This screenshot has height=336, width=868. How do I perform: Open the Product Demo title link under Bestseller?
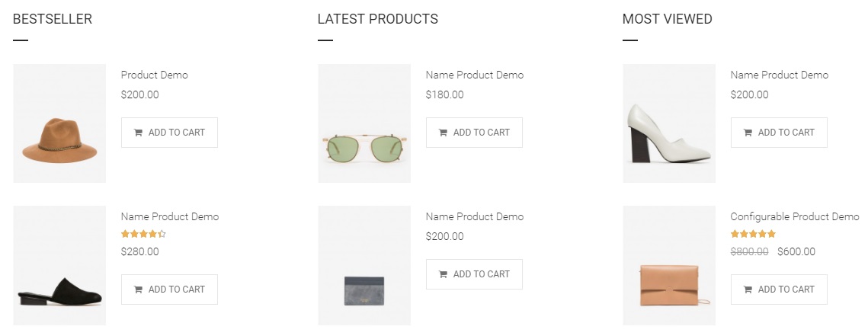(x=154, y=75)
